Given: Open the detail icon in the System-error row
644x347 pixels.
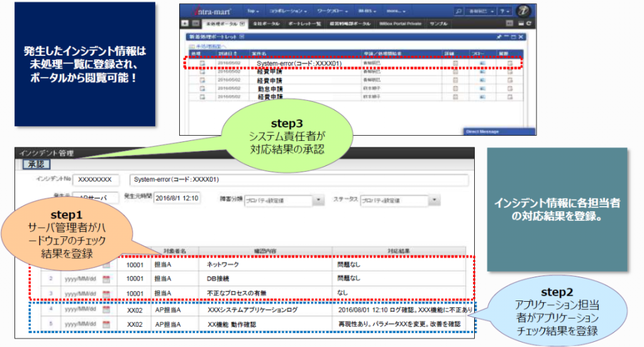Looking at the screenshot, I should (455, 63).
